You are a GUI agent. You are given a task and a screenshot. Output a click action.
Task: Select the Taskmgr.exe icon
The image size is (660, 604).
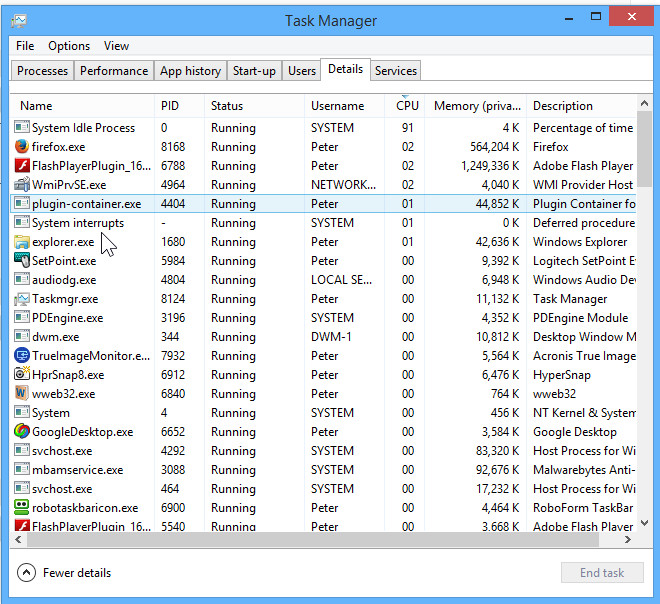(22, 299)
